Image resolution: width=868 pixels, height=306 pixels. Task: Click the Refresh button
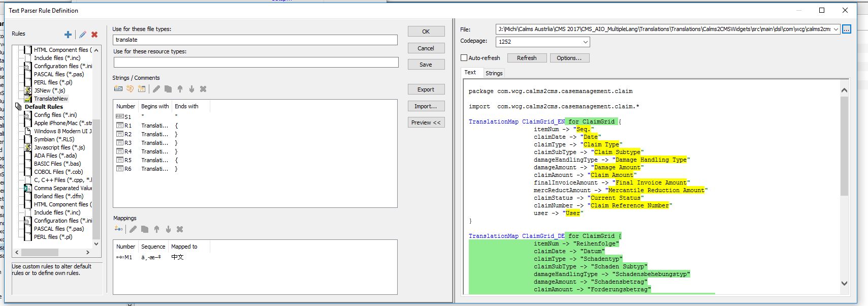tap(527, 58)
